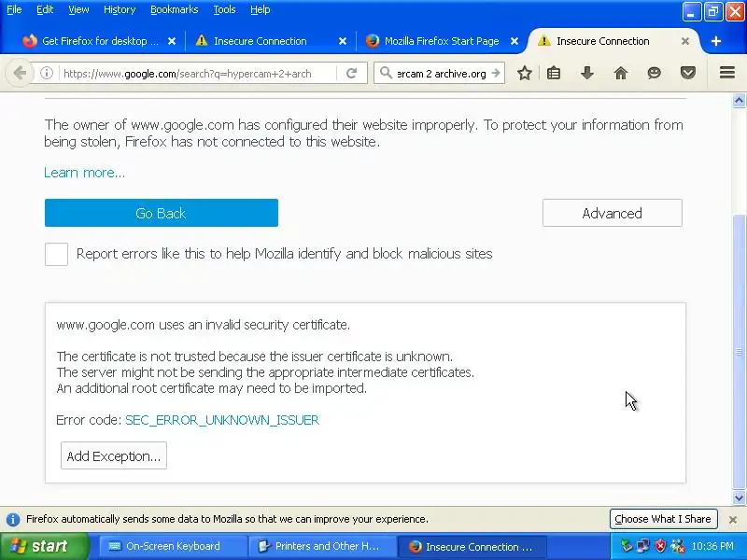
Task: Open a new tab with the plus icon
Action: (x=715, y=41)
